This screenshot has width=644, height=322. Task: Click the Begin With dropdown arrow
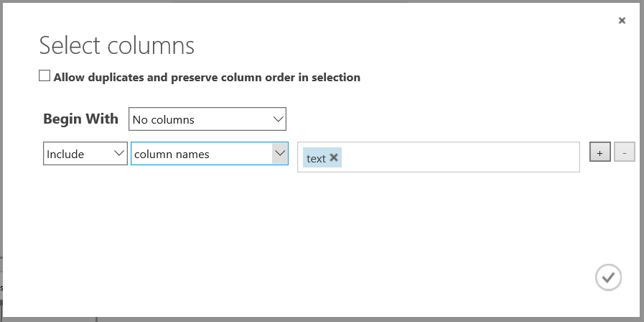point(278,119)
